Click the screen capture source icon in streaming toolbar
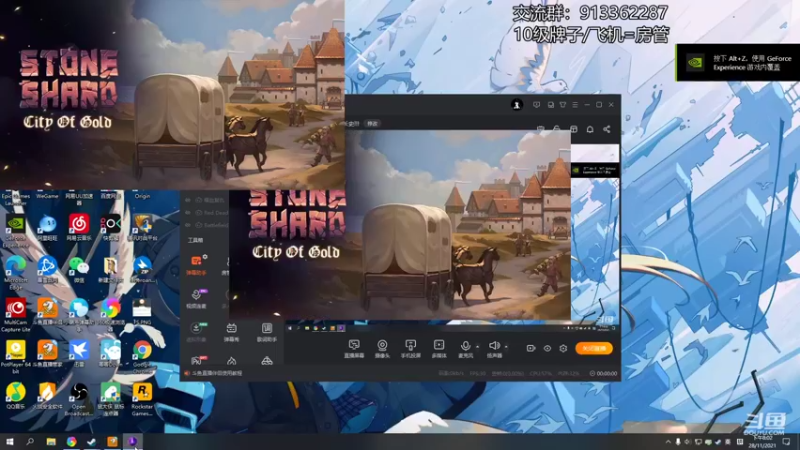 [x=354, y=348]
